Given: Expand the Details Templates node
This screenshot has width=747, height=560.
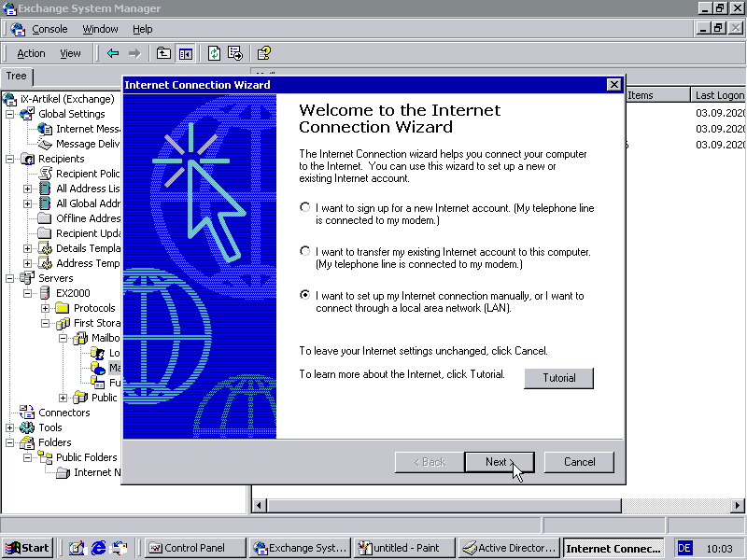Looking at the screenshot, I should click(28, 248).
